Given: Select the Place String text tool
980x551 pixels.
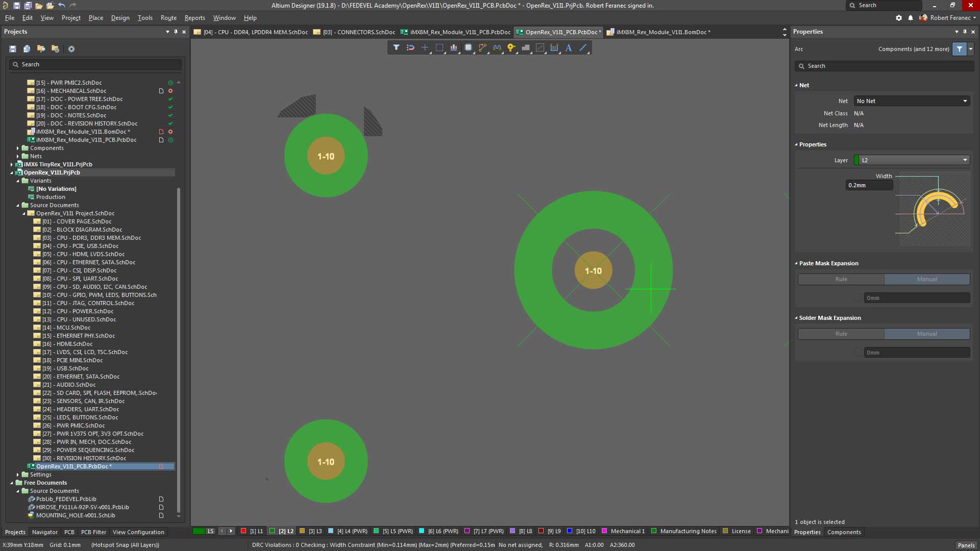Looking at the screenshot, I should (569, 47).
